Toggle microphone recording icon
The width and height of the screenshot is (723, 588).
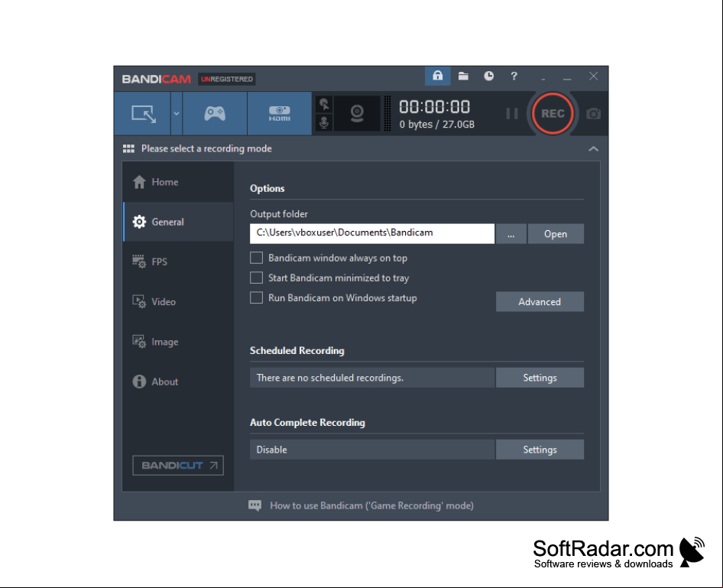pos(324,122)
